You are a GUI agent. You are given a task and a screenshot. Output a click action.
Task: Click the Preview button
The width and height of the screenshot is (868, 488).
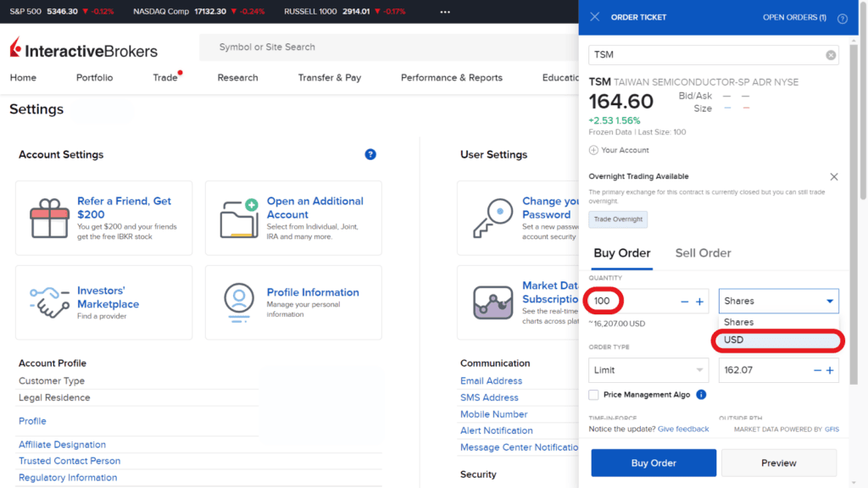[x=778, y=463]
